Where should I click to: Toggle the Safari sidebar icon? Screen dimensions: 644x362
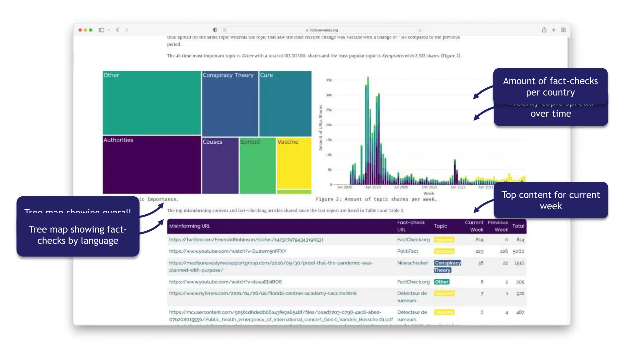coord(101,30)
